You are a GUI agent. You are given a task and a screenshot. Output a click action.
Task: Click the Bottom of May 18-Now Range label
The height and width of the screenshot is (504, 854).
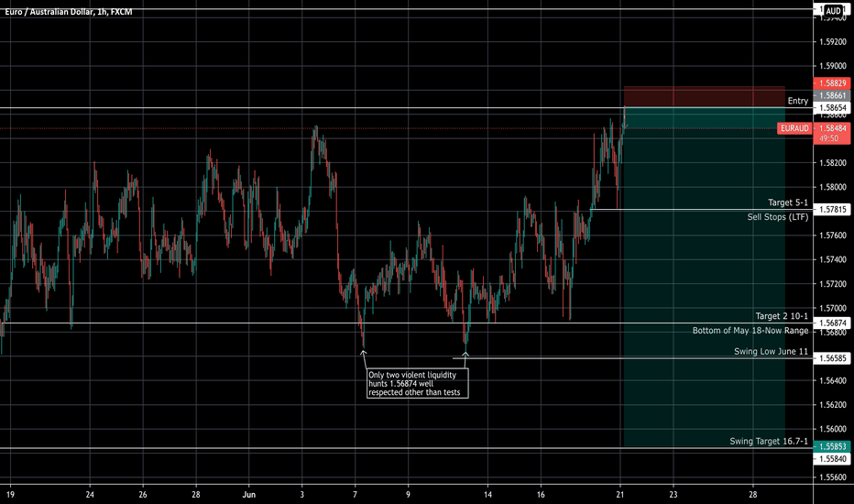point(750,330)
